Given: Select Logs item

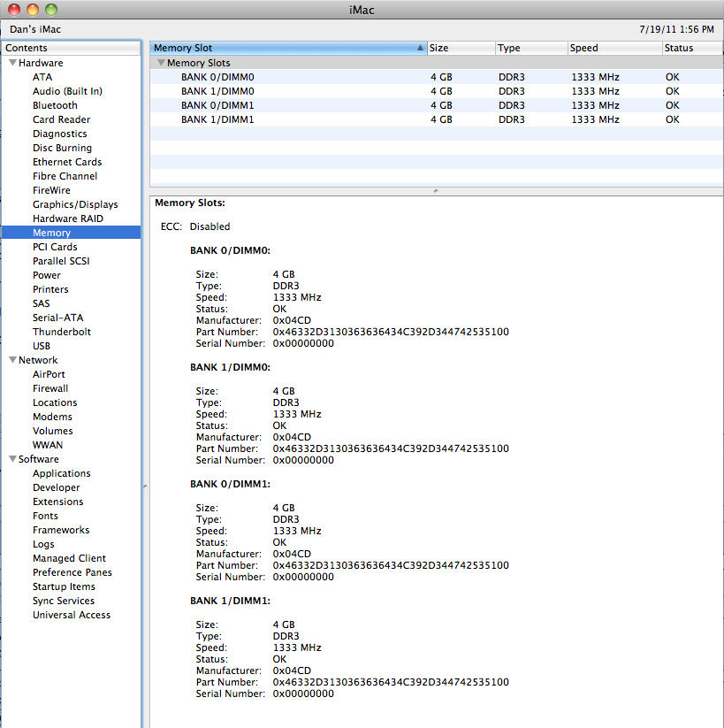Looking at the screenshot, I should click(43, 544).
